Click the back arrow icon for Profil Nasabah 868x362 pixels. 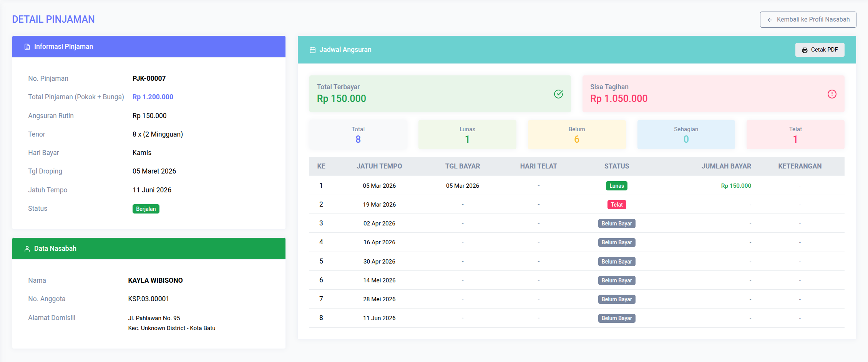click(770, 20)
